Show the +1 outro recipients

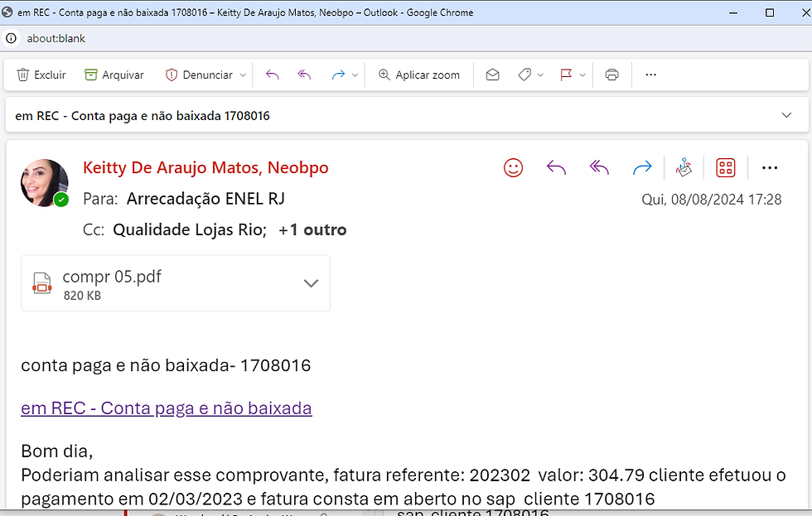click(x=312, y=229)
